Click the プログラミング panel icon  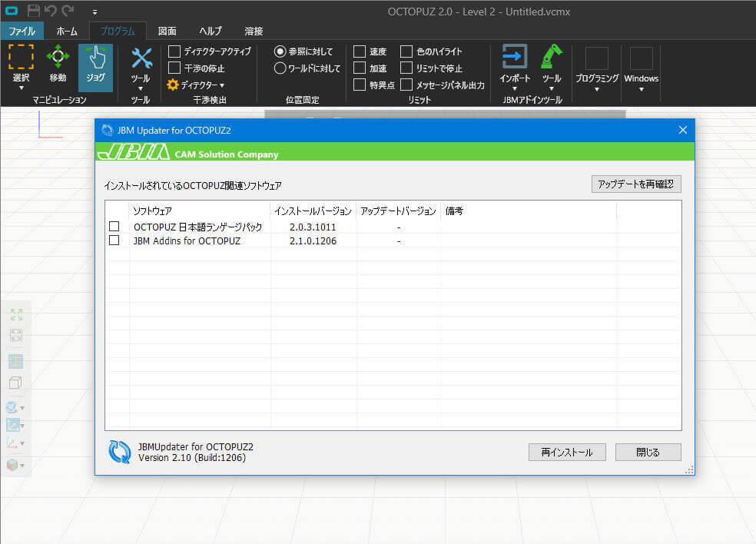coord(596,59)
